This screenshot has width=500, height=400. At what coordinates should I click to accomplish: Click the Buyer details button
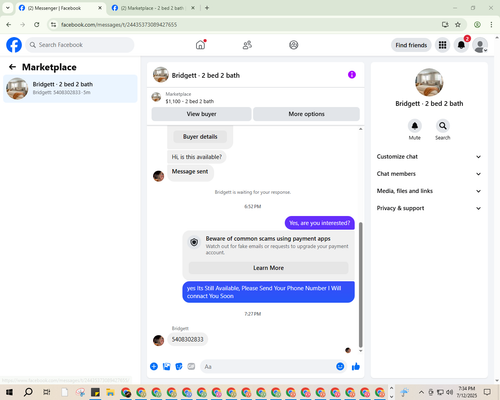point(200,137)
